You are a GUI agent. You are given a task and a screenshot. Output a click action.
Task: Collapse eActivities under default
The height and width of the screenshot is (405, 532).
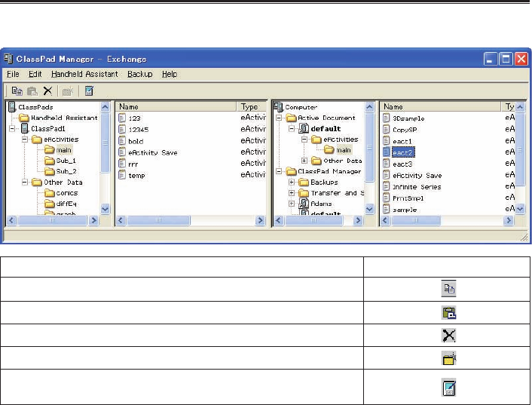304,140
